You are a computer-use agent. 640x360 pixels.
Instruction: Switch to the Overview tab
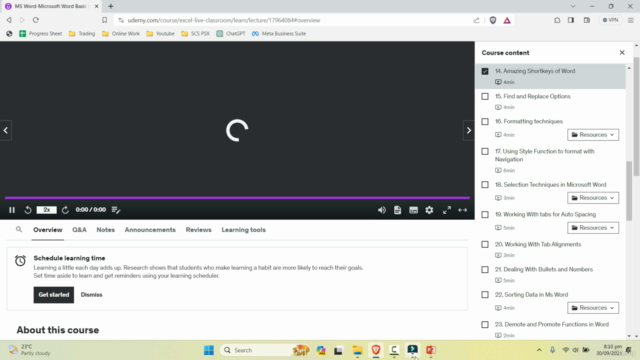(48, 230)
